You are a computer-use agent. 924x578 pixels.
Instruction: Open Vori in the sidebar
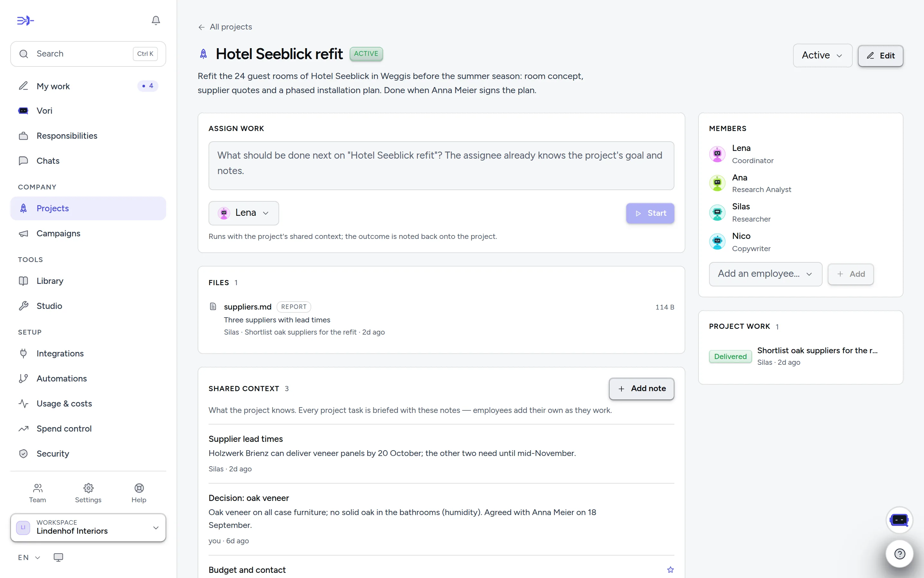[x=88, y=111]
